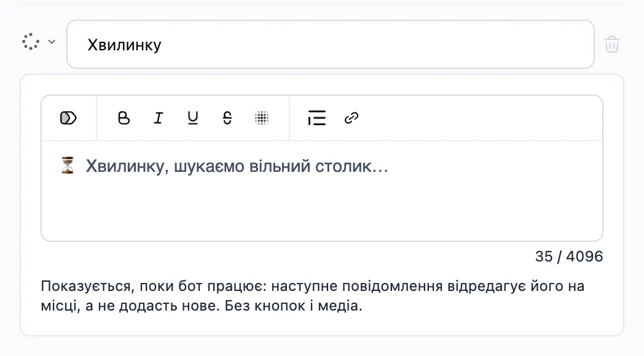The image size is (644, 356).
Task: Delete the block with trash icon
Action: point(611,44)
